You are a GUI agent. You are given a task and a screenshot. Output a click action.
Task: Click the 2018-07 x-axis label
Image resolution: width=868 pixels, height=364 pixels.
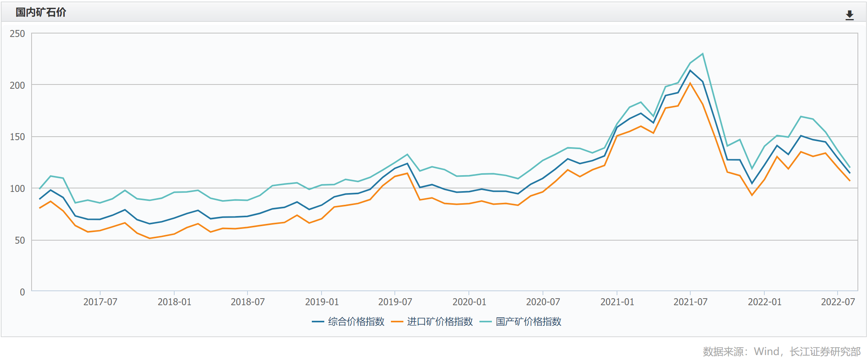[247, 302]
